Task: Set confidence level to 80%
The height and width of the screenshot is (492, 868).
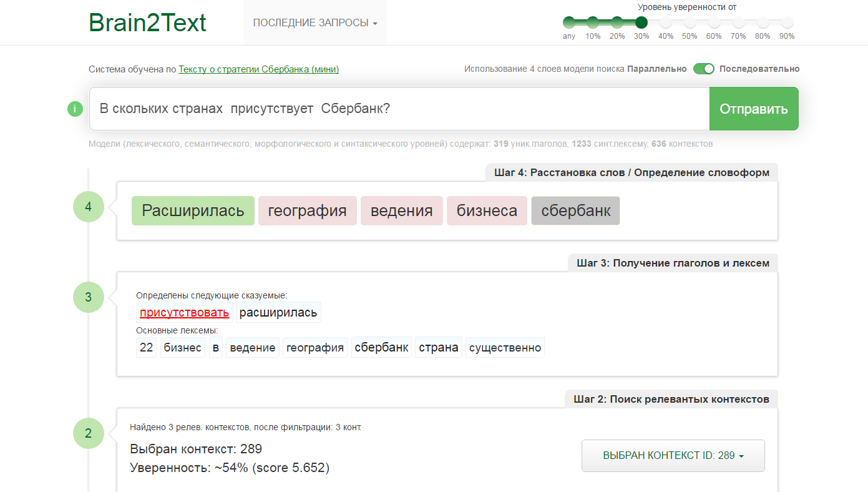Action: [763, 23]
